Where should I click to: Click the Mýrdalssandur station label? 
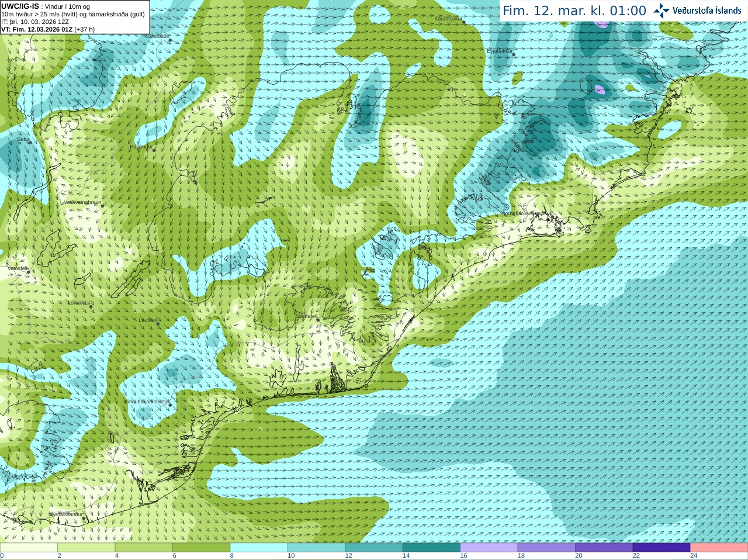[66, 514]
